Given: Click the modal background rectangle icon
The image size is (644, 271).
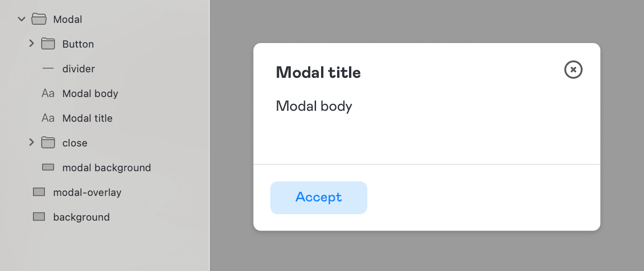Looking at the screenshot, I should pyautogui.click(x=48, y=167).
